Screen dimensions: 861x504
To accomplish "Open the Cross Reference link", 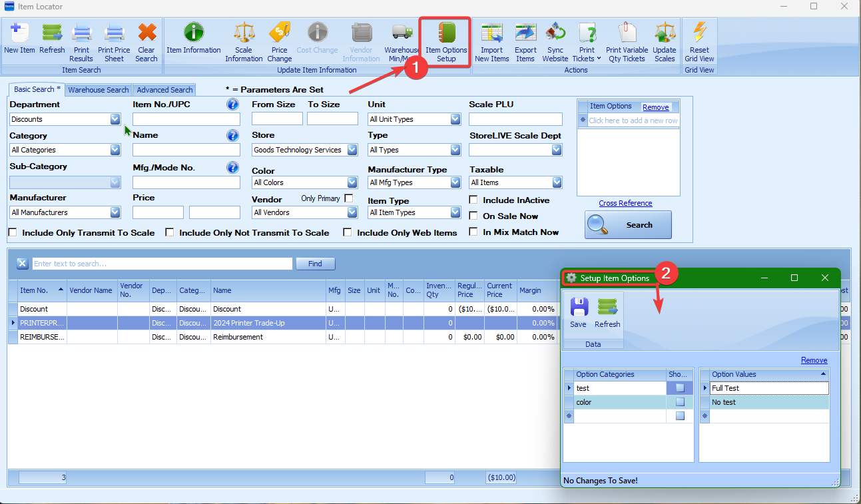I will [x=625, y=203].
